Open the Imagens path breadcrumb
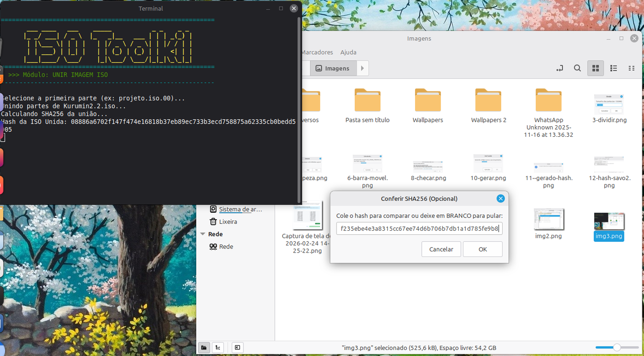 [333, 68]
